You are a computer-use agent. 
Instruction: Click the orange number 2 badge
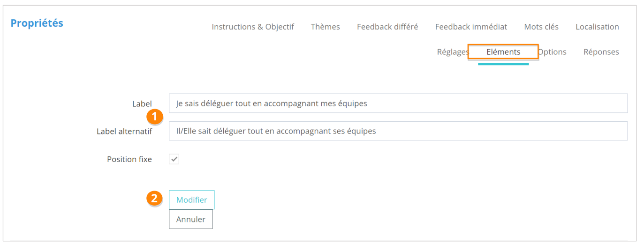coord(154,199)
